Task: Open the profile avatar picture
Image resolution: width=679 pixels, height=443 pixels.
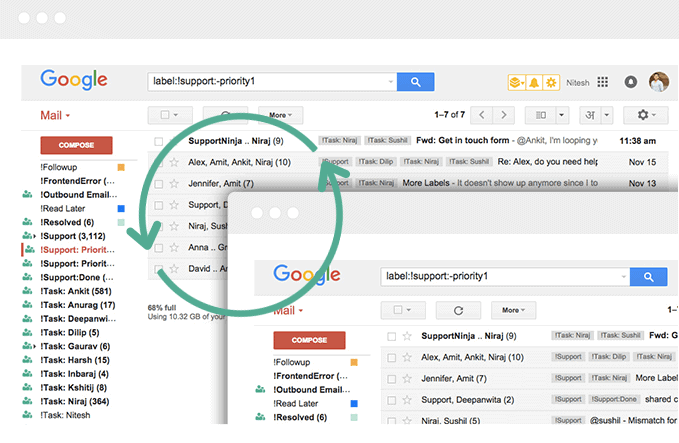Action: click(659, 81)
